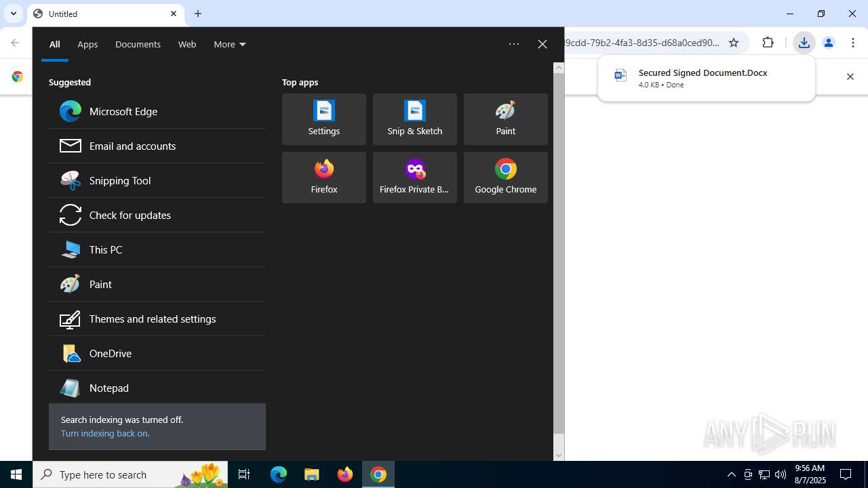Screen dimensions: 868x488
Task: Go back in Chrome
Action: [x=15, y=43]
